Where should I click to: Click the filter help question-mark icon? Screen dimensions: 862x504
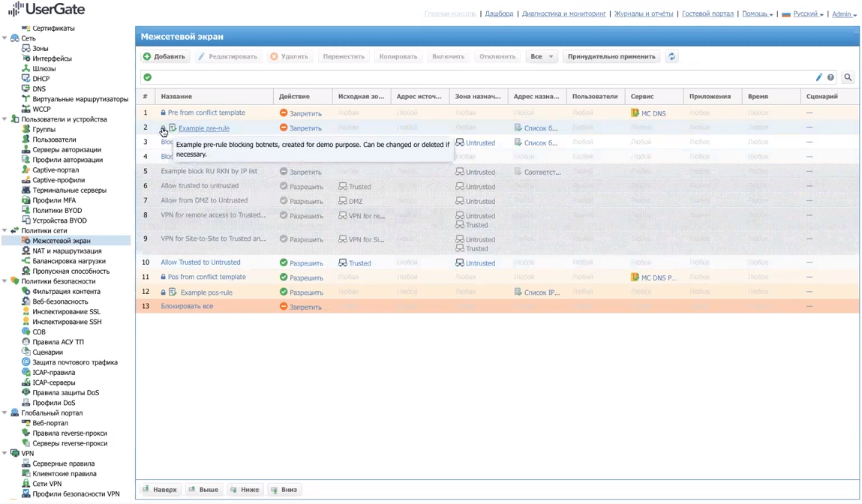click(x=830, y=77)
